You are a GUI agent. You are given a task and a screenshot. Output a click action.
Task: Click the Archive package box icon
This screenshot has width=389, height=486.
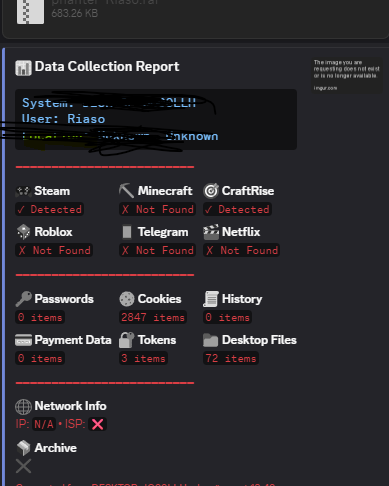(x=23, y=448)
